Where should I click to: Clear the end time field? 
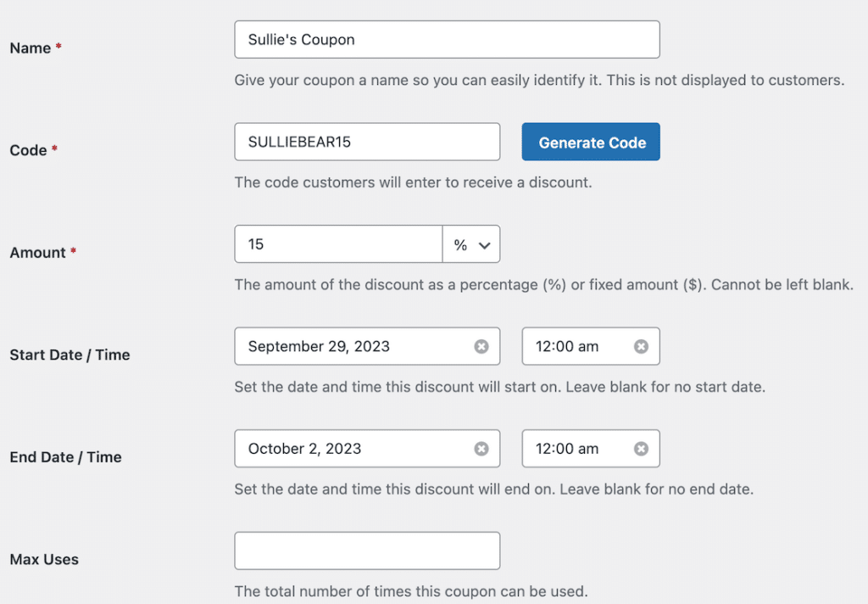point(643,449)
